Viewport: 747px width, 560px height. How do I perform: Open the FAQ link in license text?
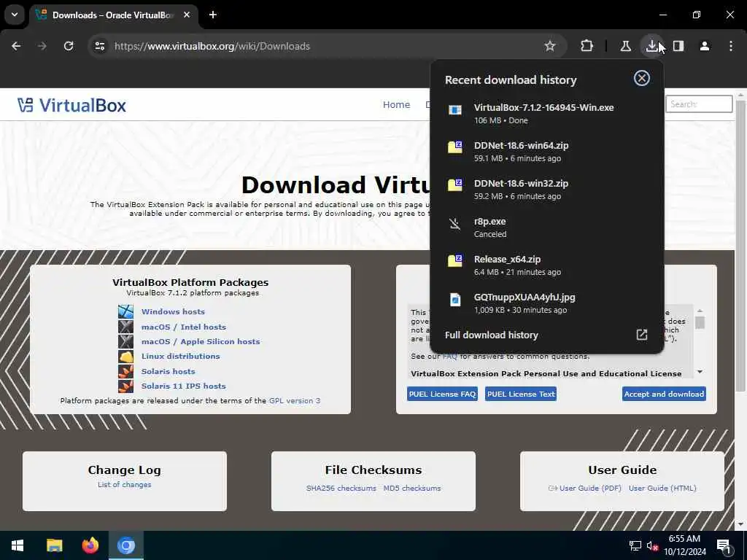(449, 356)
